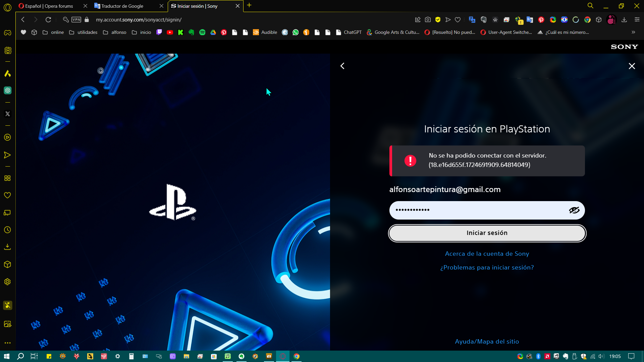Open Chrome from the taskbar
This screenshot has width=644, height=362.
tap(297, 356)
